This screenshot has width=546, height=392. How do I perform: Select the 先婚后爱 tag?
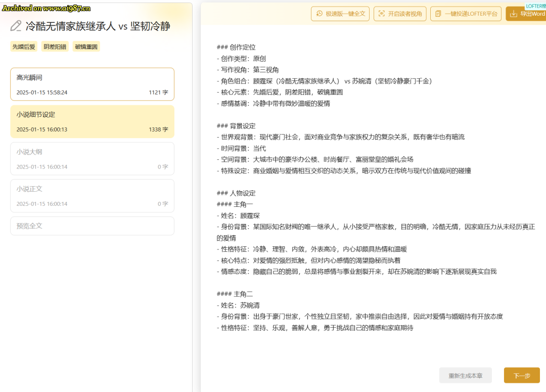[24, 47]
